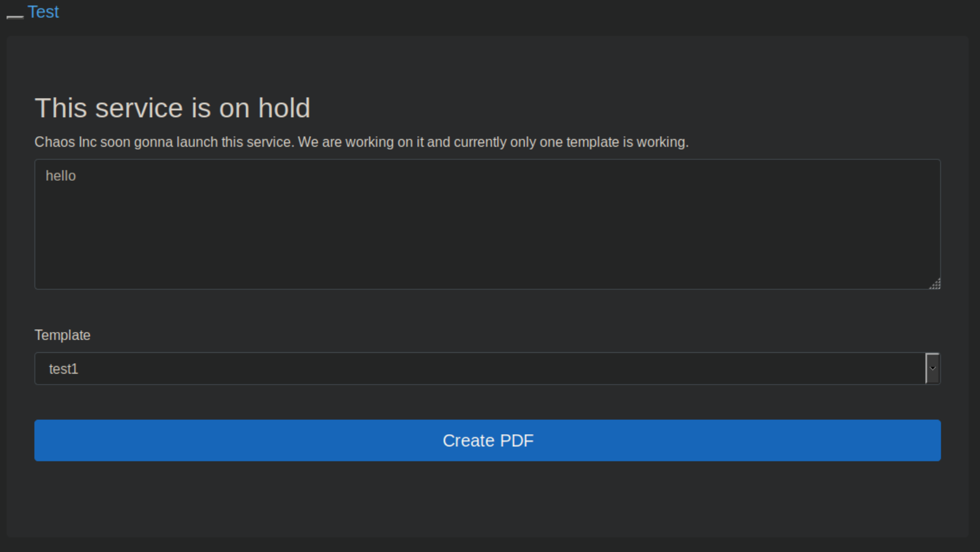Click the 'This service is on hold' heading
The width and height of the screenshot is (980, 552).
pos(172,108)
